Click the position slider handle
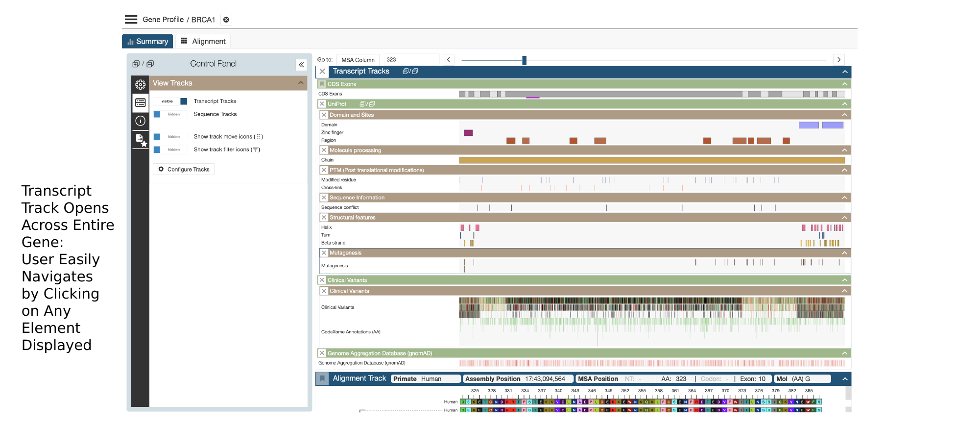 (x=524, y=60)
